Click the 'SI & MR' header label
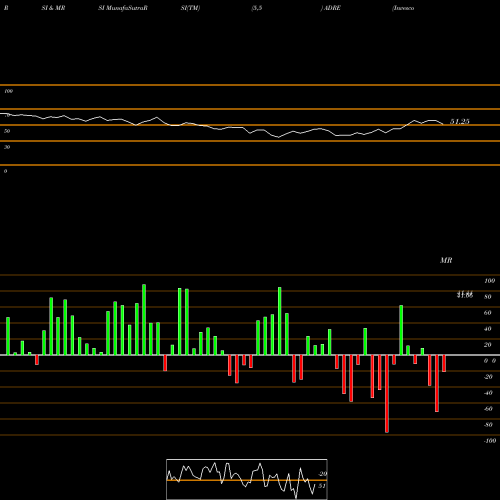The width and height of the screenshot is (500, 500). (53, 8)
